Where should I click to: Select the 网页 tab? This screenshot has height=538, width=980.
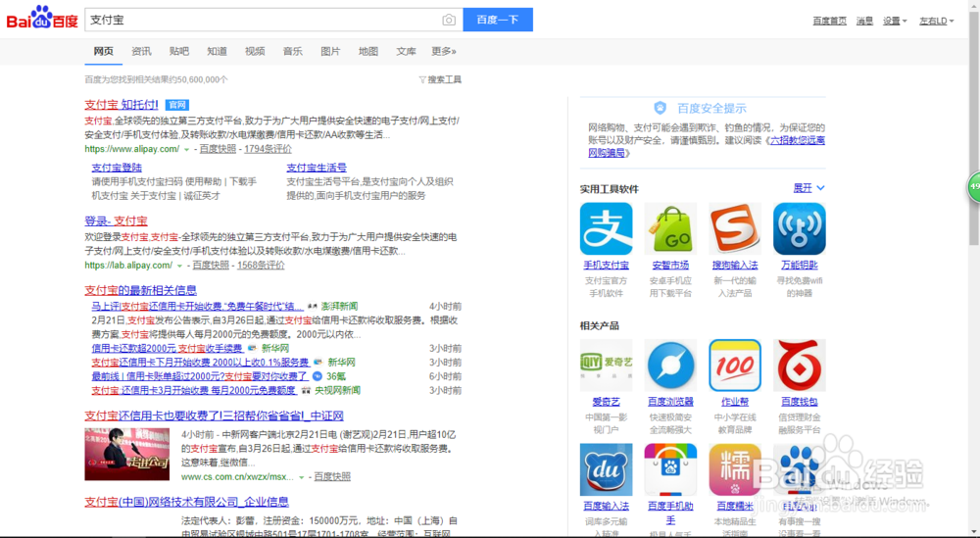104,51
